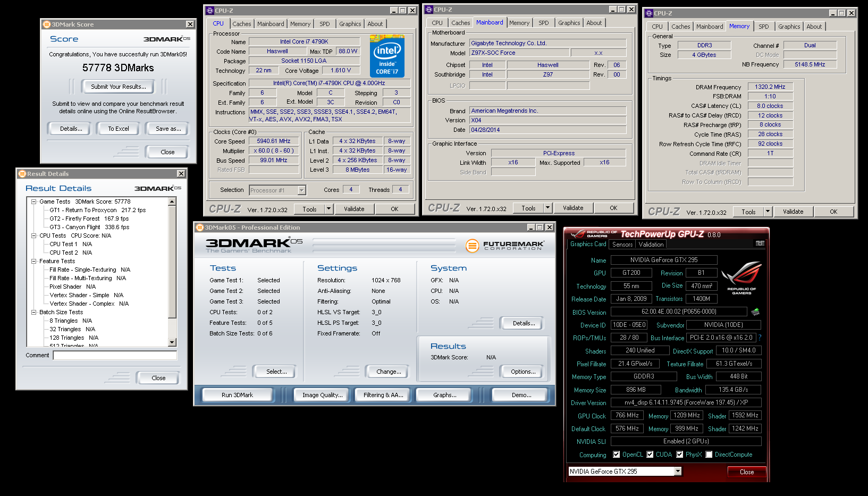
Task: Switch to the GPU-Z Sensors tab
Action: point(622,245)
